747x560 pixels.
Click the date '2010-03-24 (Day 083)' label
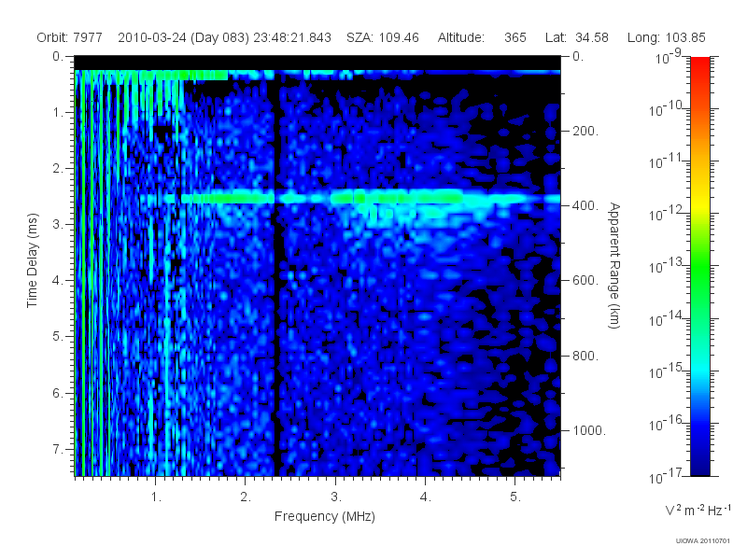(183, 37)
